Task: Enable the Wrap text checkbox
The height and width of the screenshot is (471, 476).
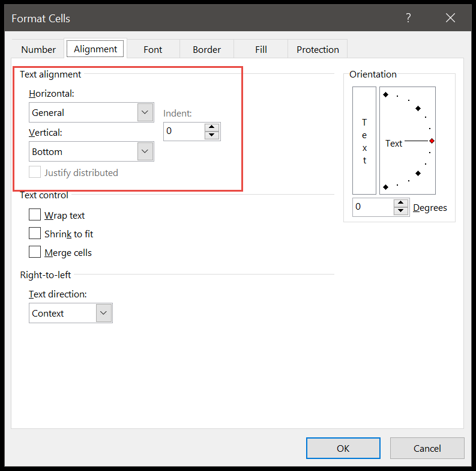Action: pyautogui.click(x=35, y=215)
